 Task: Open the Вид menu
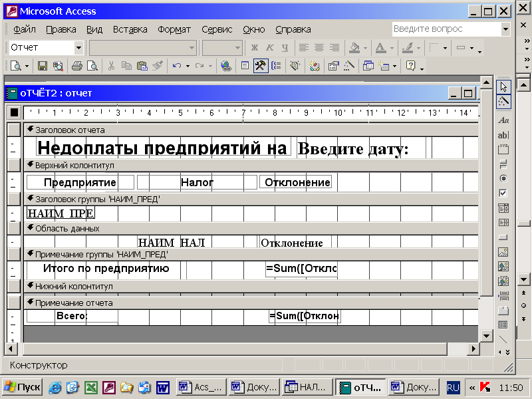94,29
